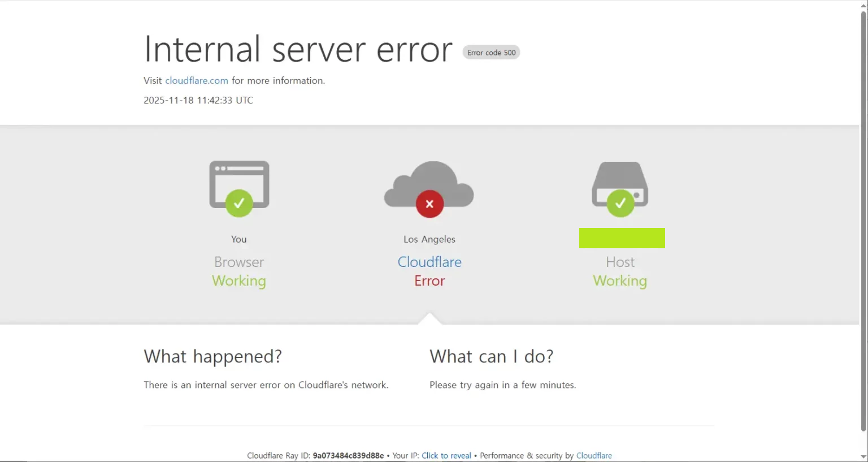Screen dimensions: 868x462
Task: Click the browser window icon above You
Action: click(x=239, y=184)
